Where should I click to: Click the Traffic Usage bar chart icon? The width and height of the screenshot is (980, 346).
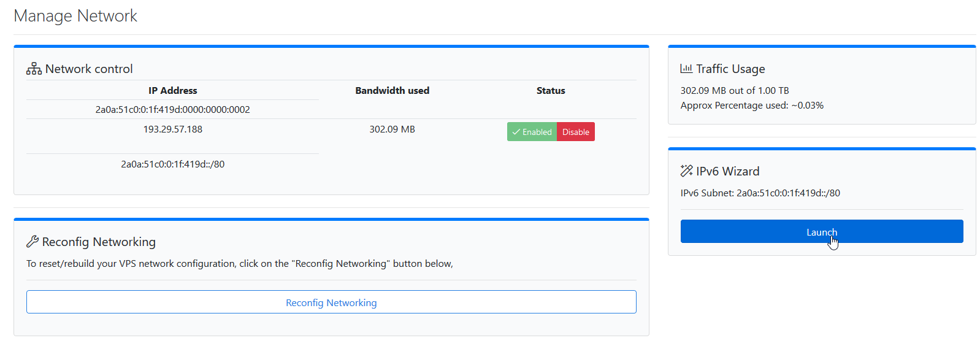(x=686, y=69)
